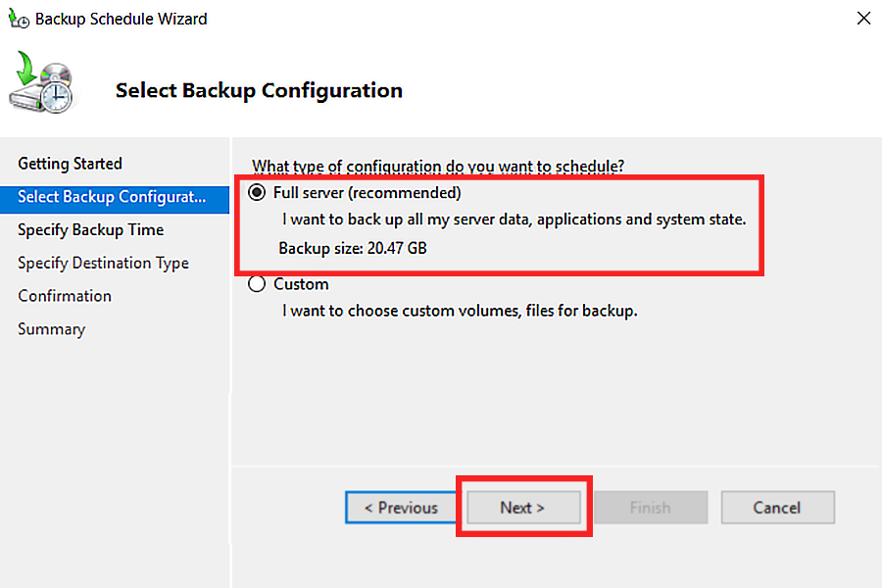This screenshot has width=882, height=588.
Task: Select the Custom radio button
Action: (257, 283)
